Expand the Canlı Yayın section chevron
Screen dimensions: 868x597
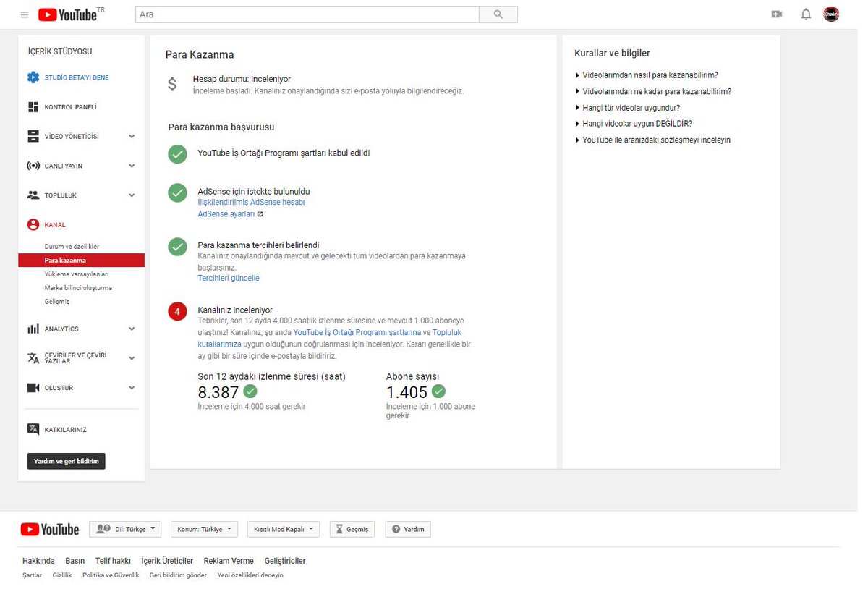coord(132,166)
